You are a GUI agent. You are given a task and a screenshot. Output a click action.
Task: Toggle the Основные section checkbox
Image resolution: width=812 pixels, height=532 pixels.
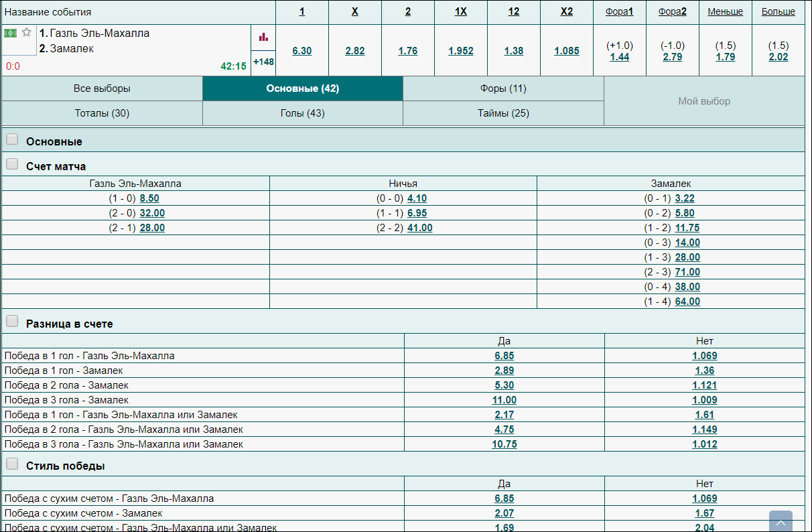12,139
